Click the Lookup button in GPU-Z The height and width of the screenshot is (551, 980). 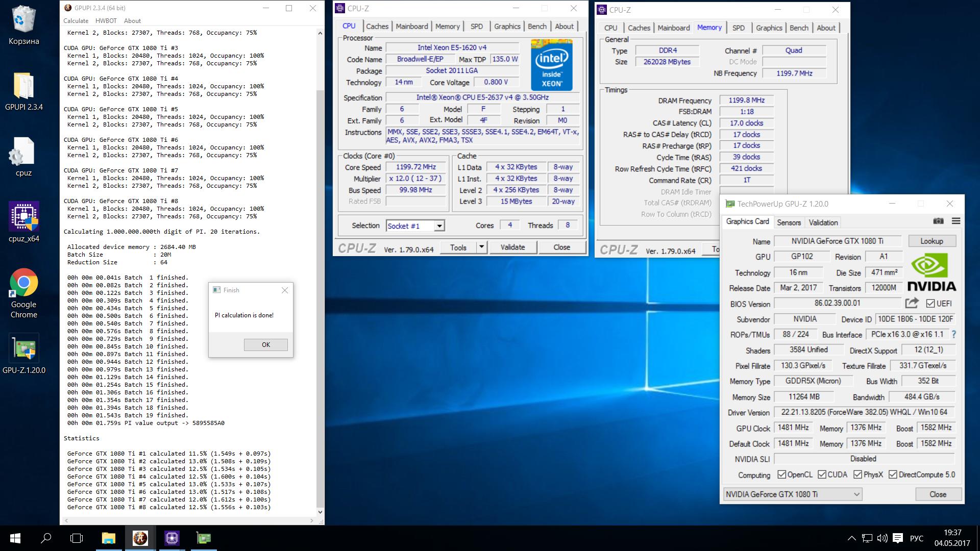(x=932, y=241)
